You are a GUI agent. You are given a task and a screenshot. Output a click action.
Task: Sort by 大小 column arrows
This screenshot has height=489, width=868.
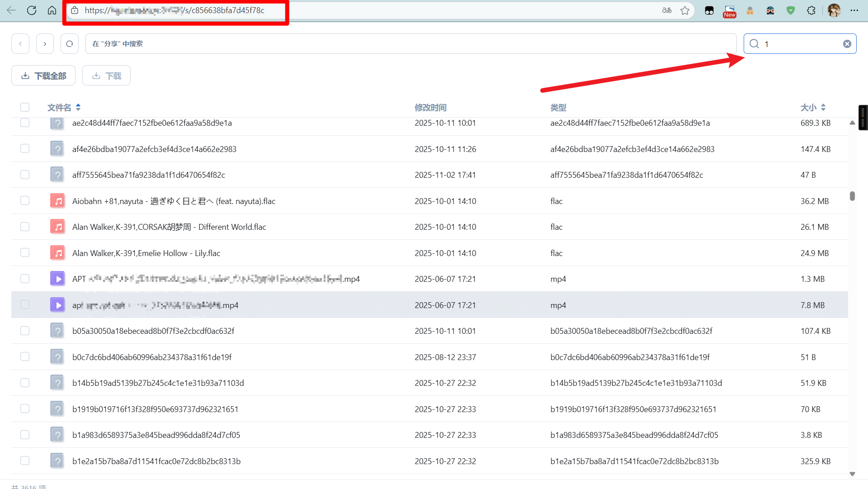(x=823, y=107)
